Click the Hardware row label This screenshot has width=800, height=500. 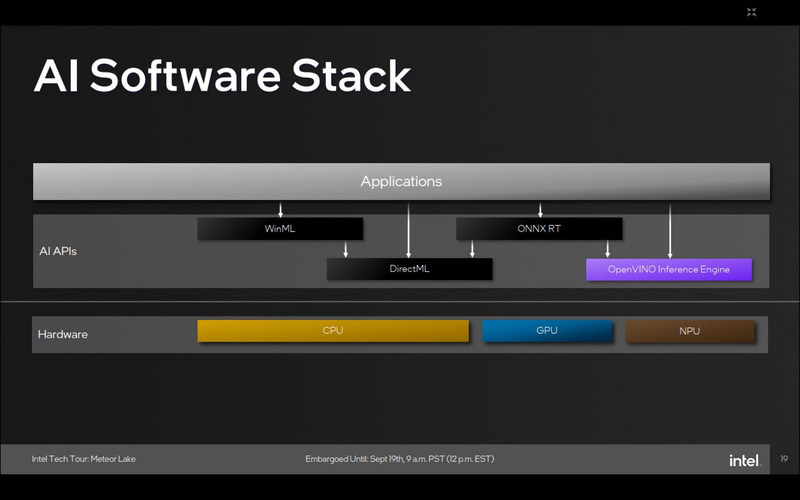tap(63, 334)
